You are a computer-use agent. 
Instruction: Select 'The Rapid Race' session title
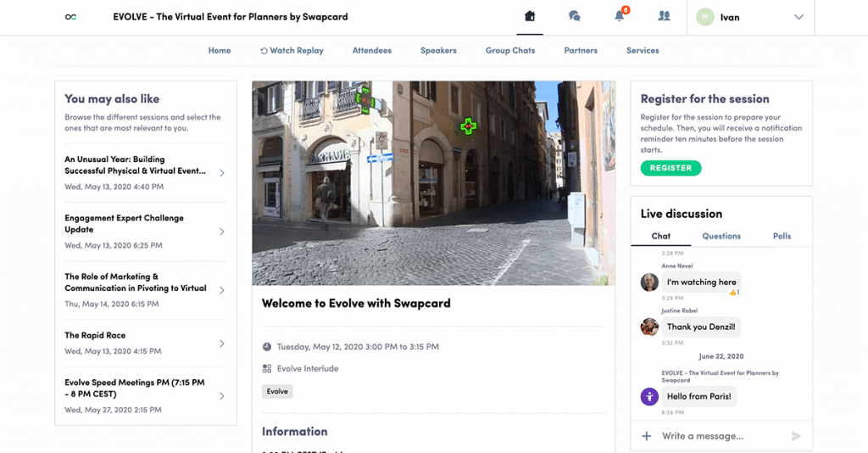[95, 335]
